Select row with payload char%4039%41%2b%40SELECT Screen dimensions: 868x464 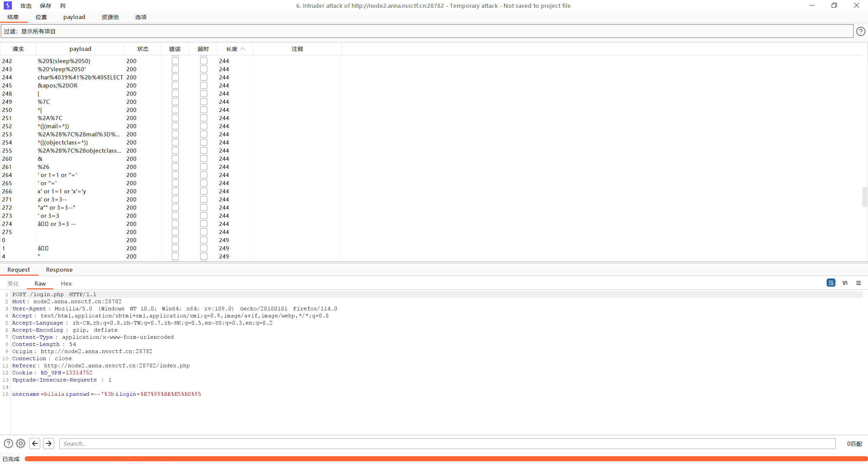(171, 77)
